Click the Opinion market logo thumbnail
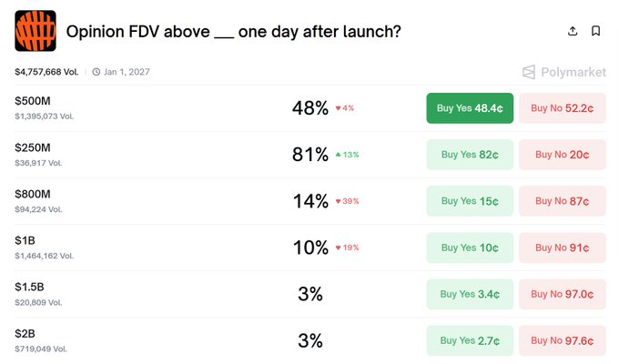619x364 pixels. click(36, 31)
